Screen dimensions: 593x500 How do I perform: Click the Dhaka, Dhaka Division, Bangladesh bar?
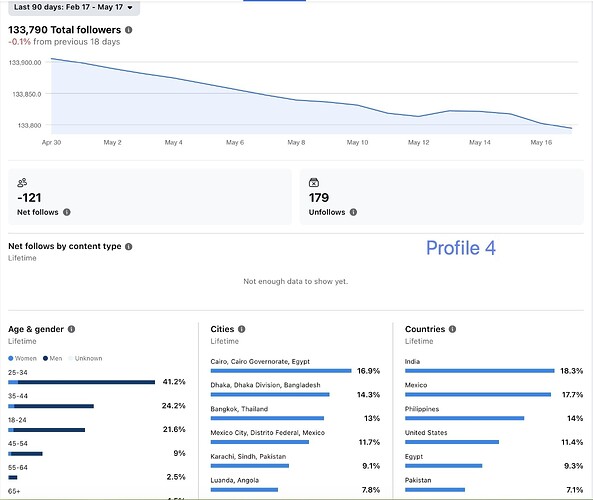pyautogui.click(x=270, y=395)
